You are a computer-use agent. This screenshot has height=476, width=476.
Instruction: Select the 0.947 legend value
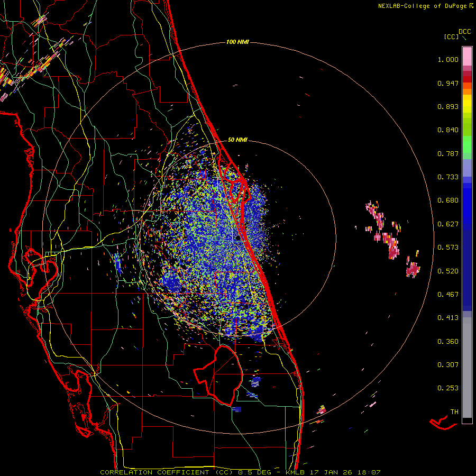448,83
